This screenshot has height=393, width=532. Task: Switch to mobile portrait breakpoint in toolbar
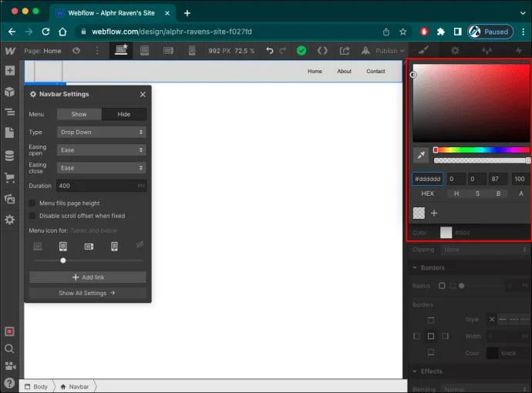click(x=192, y=51)
